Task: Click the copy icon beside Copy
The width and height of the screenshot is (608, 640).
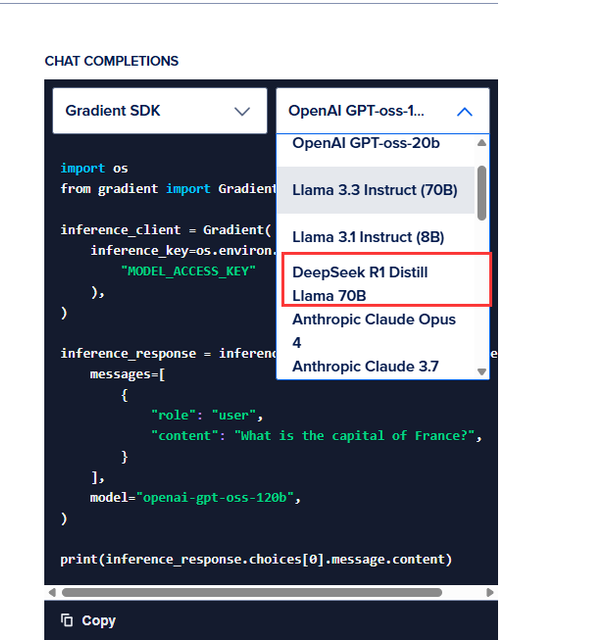Action: click(67, 620)
